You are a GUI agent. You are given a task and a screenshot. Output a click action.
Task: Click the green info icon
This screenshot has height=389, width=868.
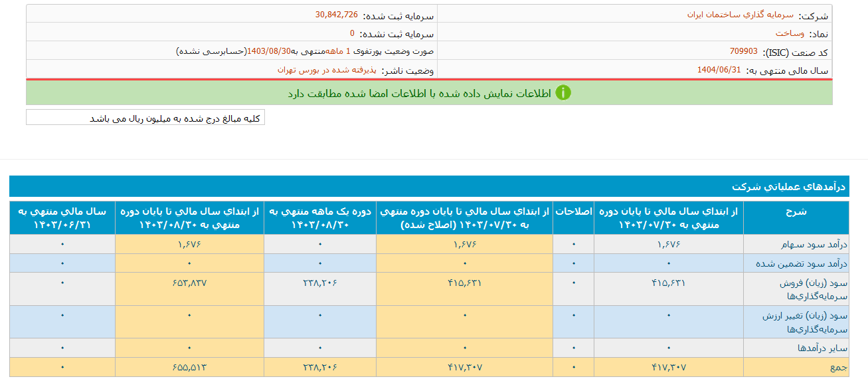point(563,92)
